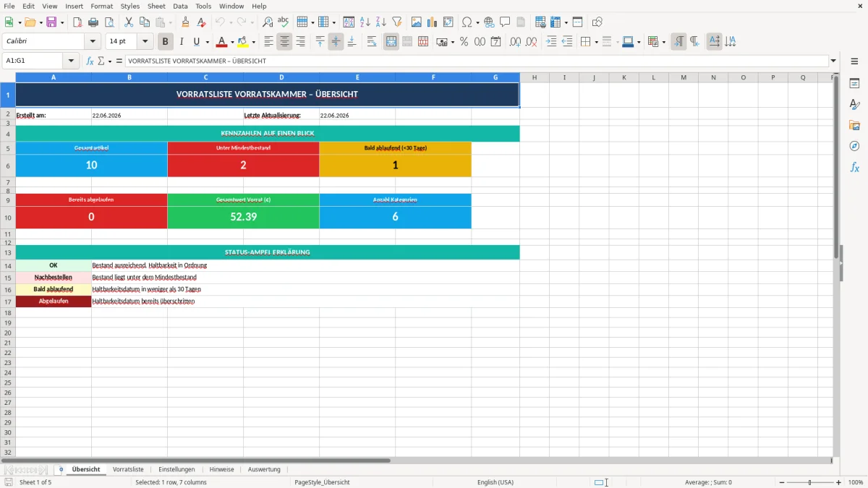Open the Sheet menu

click(x=156, y=6)
